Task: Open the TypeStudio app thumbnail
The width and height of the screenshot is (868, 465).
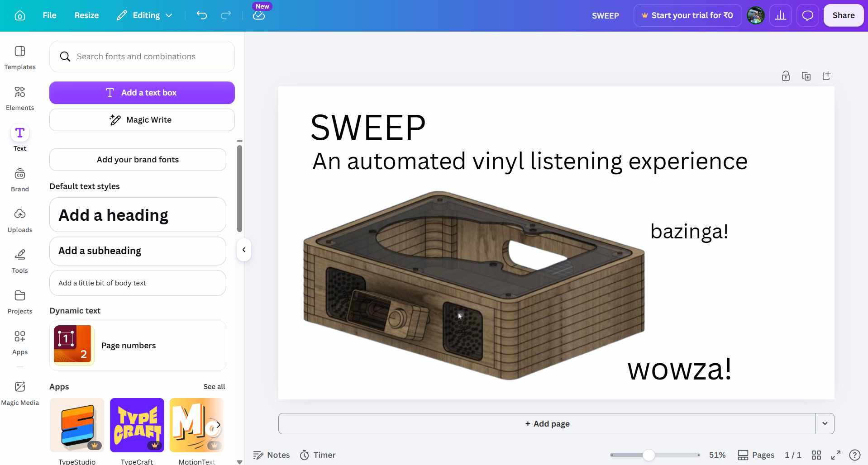Action: (77, 425)
